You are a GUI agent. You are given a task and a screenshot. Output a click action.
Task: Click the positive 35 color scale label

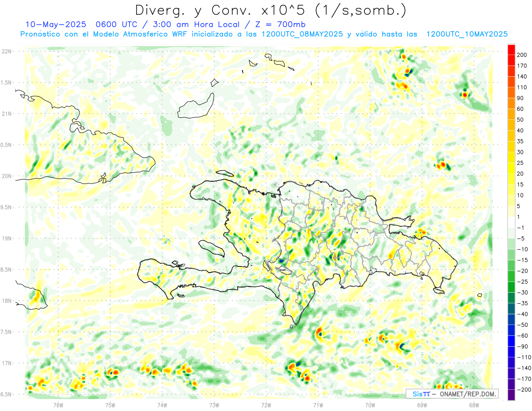pos(520,141)
